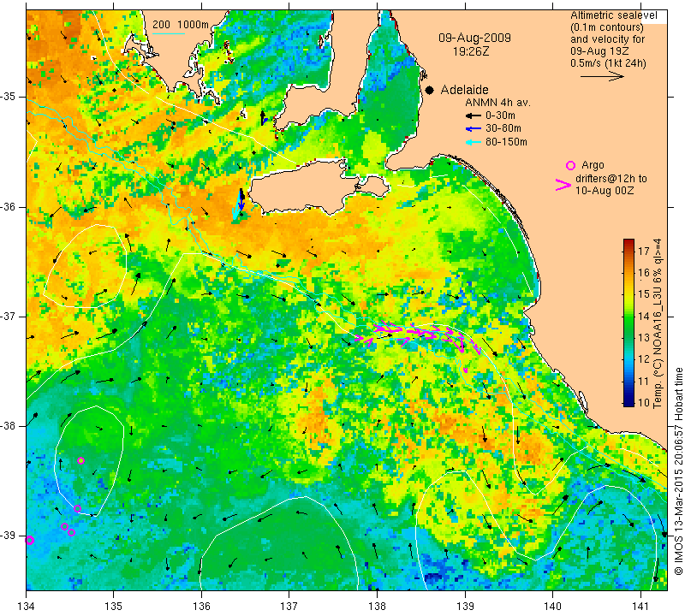
Task: Click the dark blue 10°C end of color bar
Action: 628,402
